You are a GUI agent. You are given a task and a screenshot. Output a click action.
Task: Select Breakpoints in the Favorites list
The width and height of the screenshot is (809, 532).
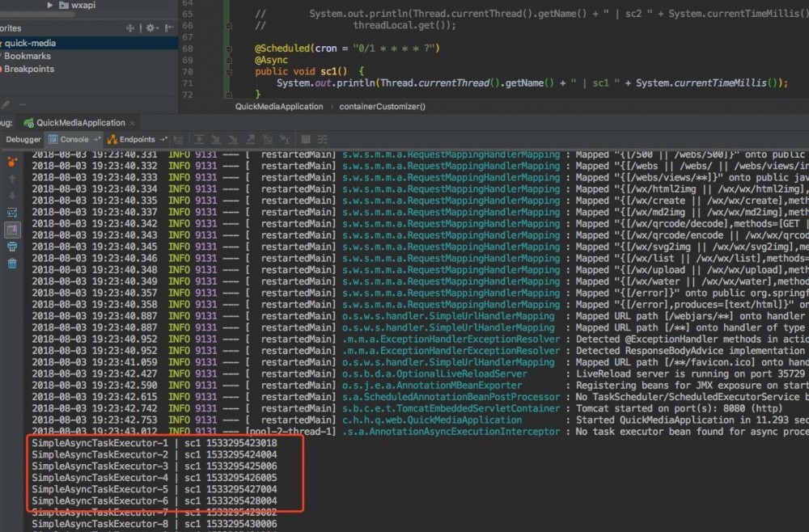(x=29, y=69)
